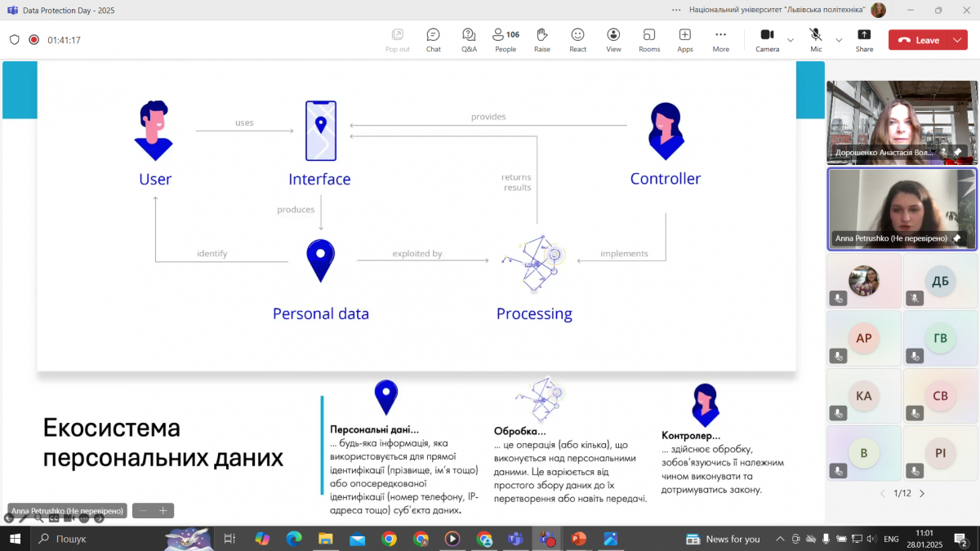Open the View menu
This screenshot has width=980, height=551.
[x=613, y=39]
